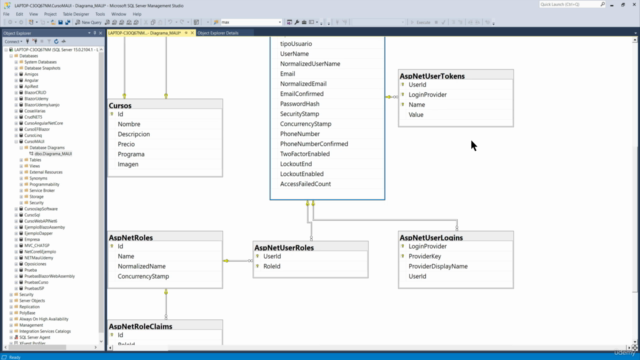Expand the Programmability folder
This screenshot has width=640, height=360.
(21, 184)
